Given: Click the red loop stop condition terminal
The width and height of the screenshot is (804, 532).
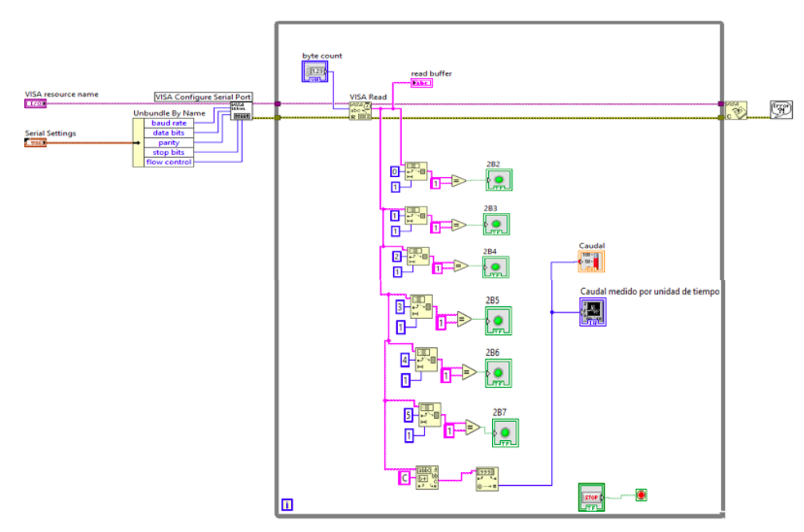Looking at the screenshot, I should click(x=640, y=495).
